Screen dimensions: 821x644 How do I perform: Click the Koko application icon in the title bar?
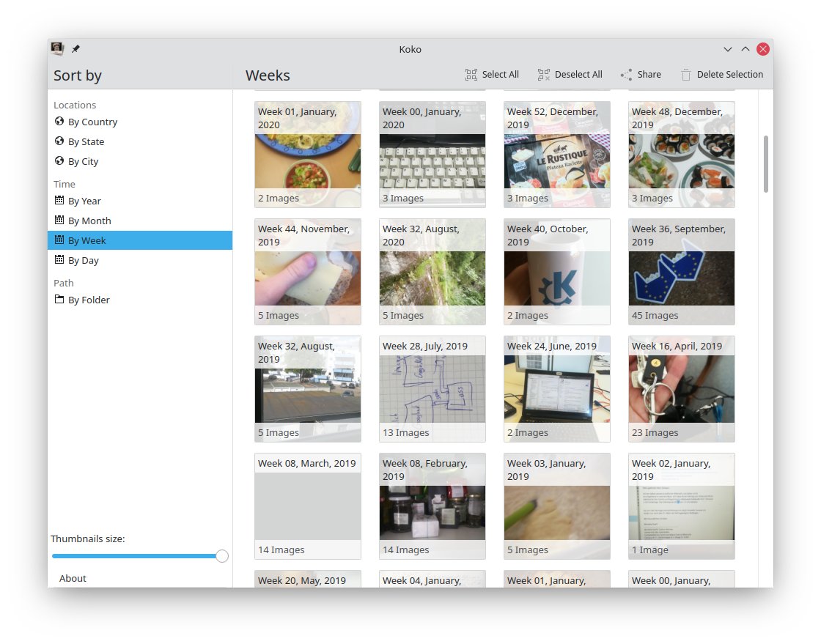coord(57,48)
